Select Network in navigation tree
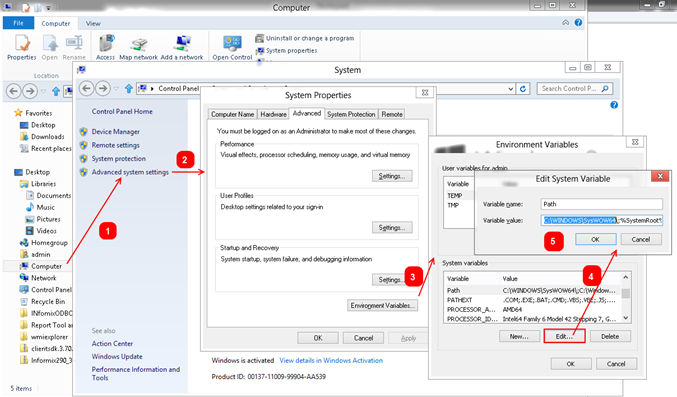This screenshot has height=397, width=677. tap(38, 278)
